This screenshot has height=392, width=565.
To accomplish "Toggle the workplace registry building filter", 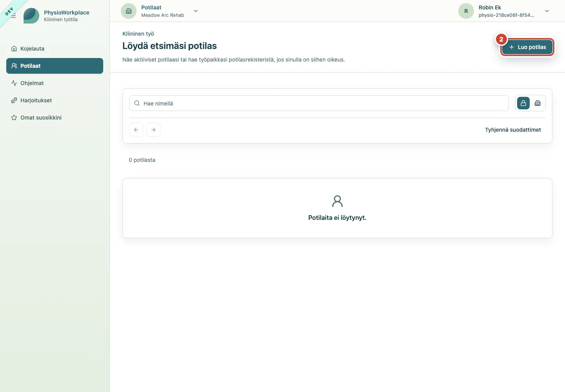I will coord(538,103).
